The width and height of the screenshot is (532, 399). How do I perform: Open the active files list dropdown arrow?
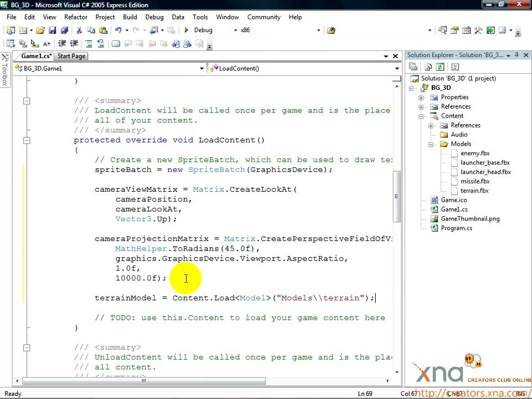point(386,57)
